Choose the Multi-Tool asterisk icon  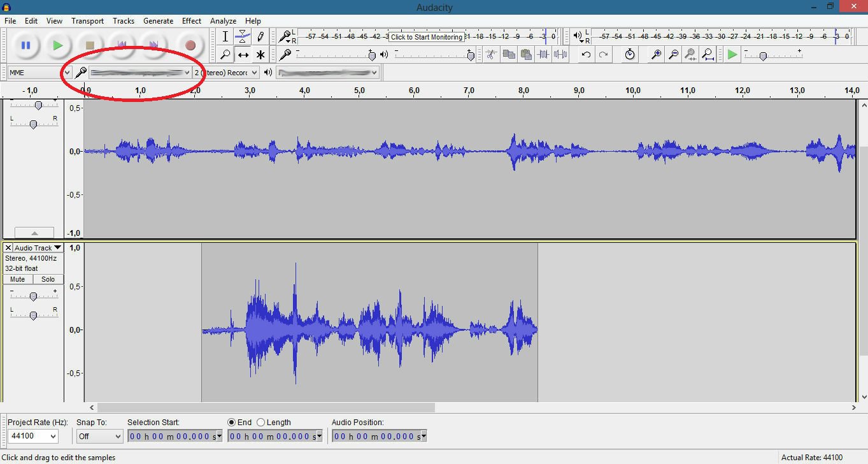coord(260,55)
